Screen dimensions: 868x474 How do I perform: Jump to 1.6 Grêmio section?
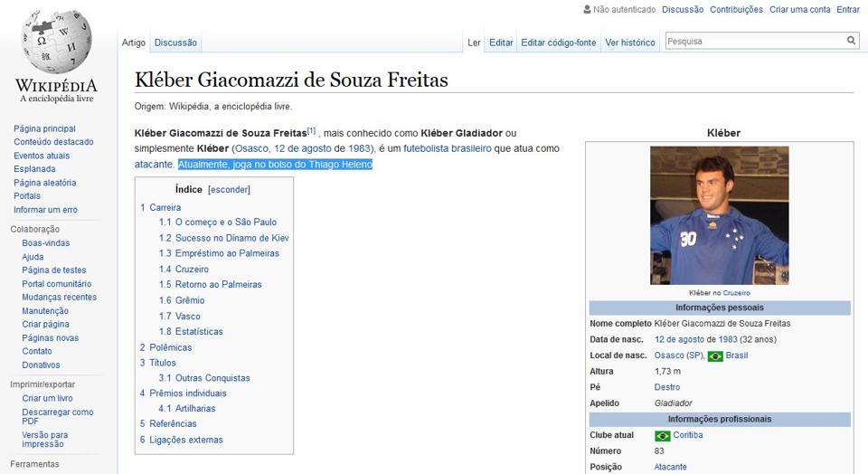coord(182,300)
